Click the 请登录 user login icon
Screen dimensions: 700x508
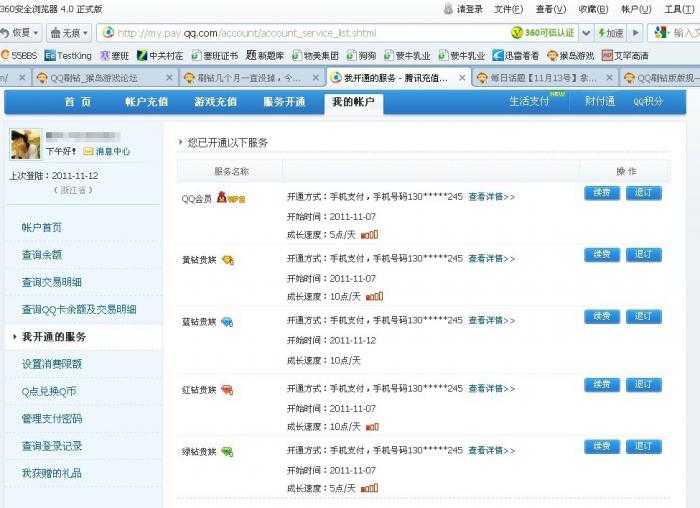448,8
